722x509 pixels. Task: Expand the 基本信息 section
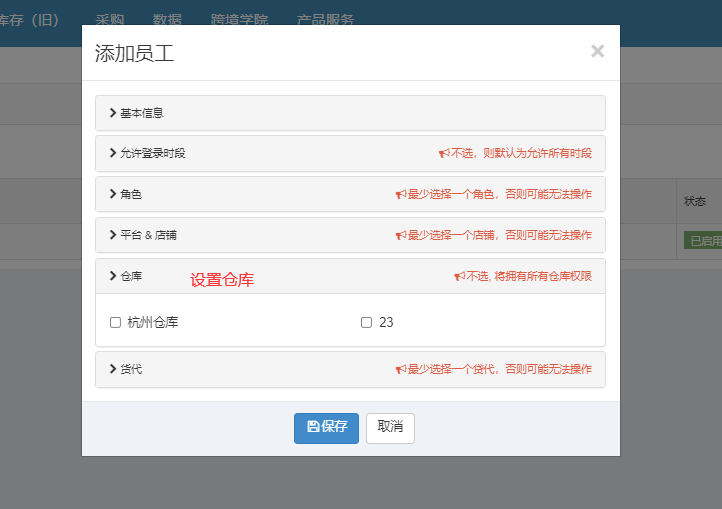pyautogui.click(x=141, y=113)
